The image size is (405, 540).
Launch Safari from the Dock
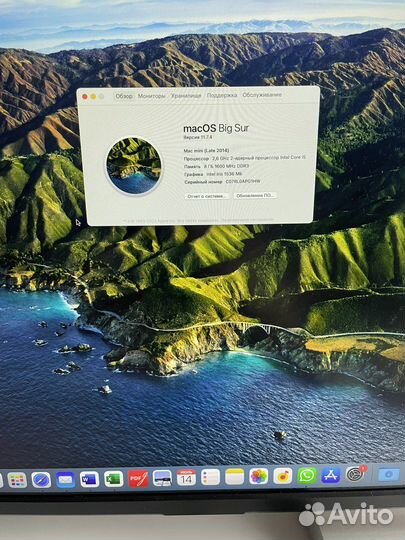[x=41, y=480]
